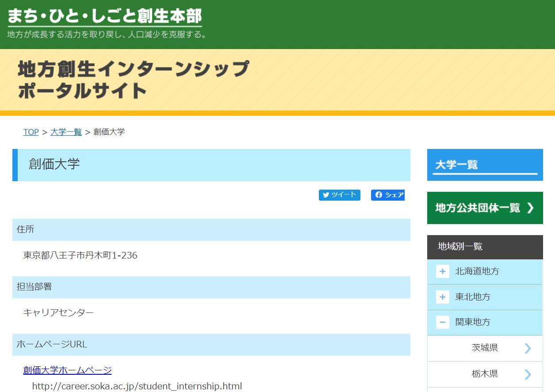Collapse 関東地方 with its minus icon
Image resolution: width=555 pixels, height=392 pixels.
(443, 322)
